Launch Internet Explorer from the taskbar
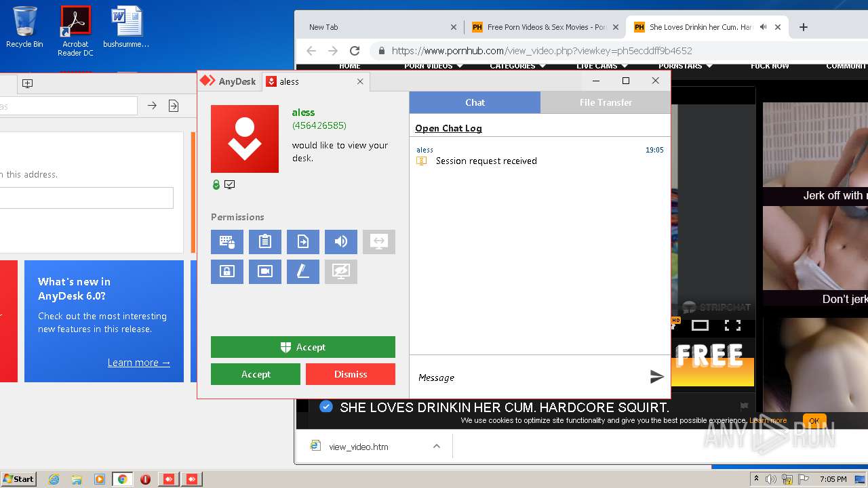 pos(54,479)
